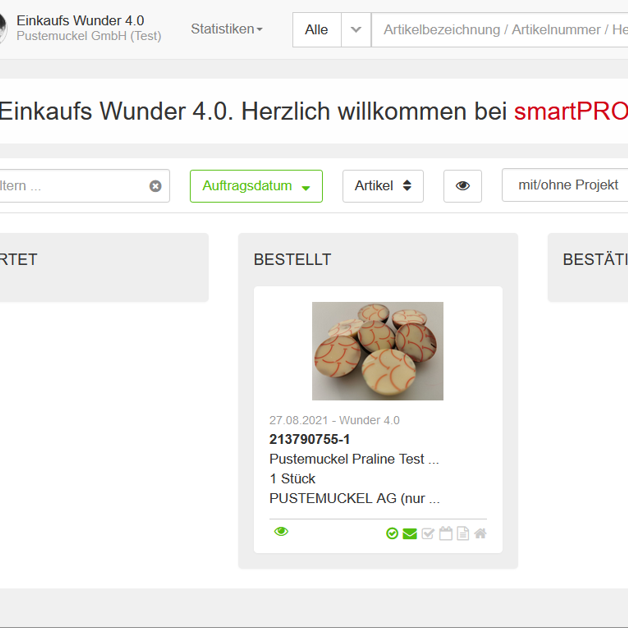This screenshot has width=628, height=628.
Task: Toggle the eye visibility button in filter bar
Action: (x=462, y=186)
